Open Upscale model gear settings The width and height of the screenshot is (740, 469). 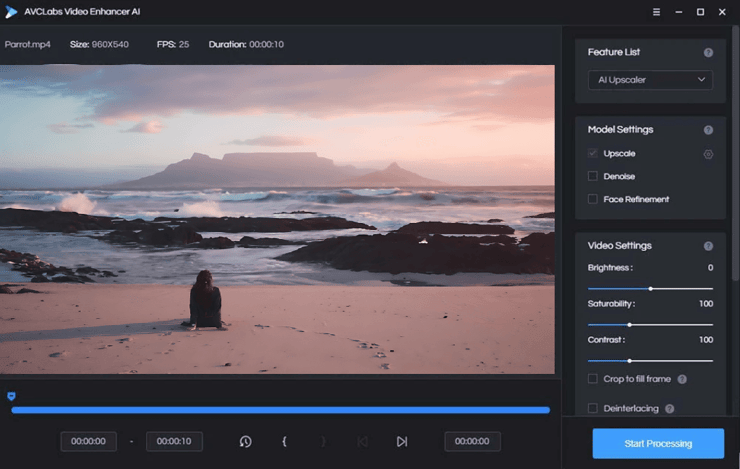[x=708, y=154]
